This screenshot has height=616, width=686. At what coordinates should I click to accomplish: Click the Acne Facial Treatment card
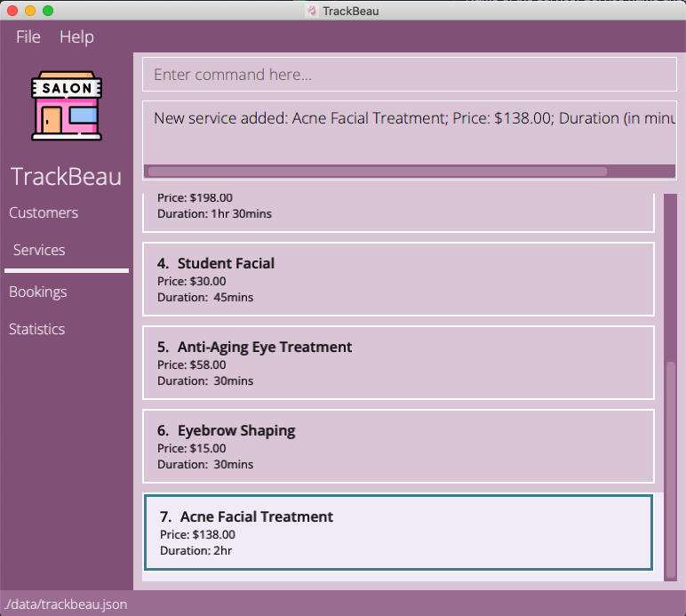pos(398,532)
